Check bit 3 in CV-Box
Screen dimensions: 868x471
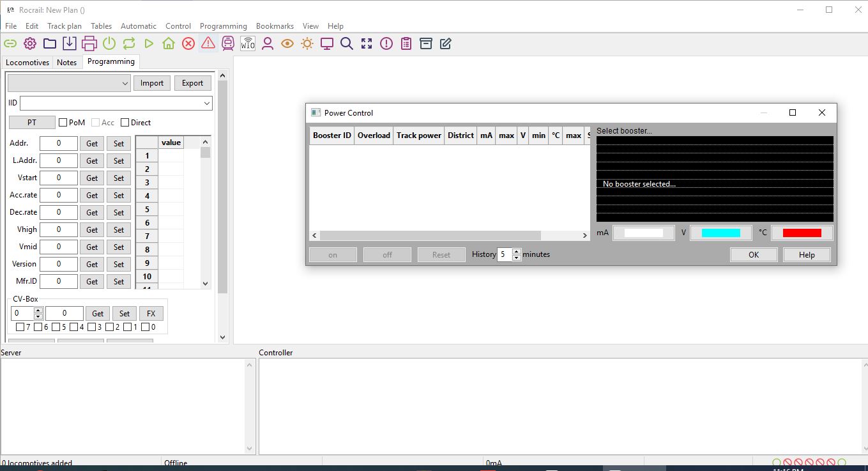pyautogui.click(x=91, y=327)
